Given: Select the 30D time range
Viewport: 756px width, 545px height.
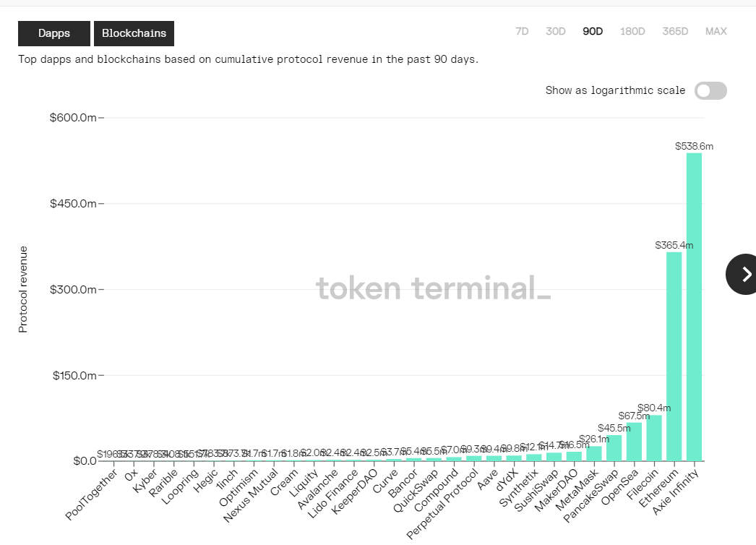Looking at the screenshot, I should pyautogui.click(x=555, y=31).
